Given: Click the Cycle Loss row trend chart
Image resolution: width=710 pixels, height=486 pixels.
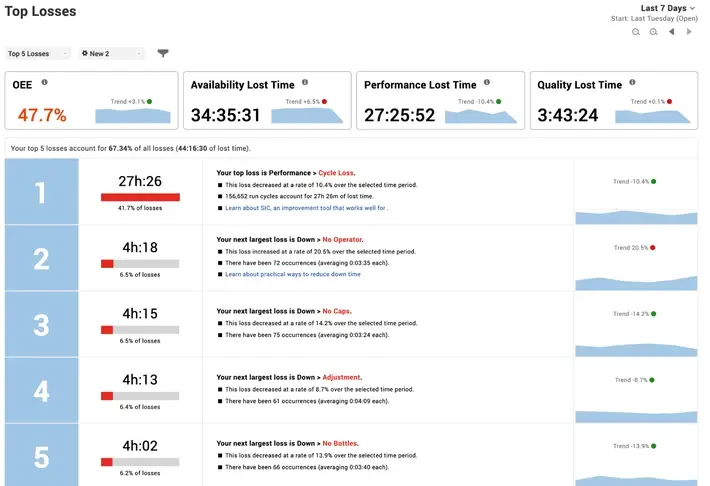Looking at the screenshot, I should pos(636,217).
